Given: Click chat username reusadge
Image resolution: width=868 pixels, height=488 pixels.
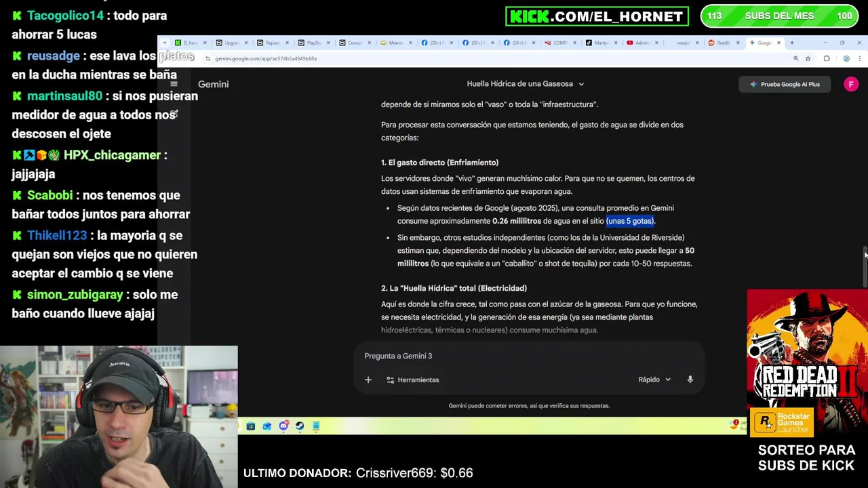Looking at the screenshot, I should pos(53,56).
